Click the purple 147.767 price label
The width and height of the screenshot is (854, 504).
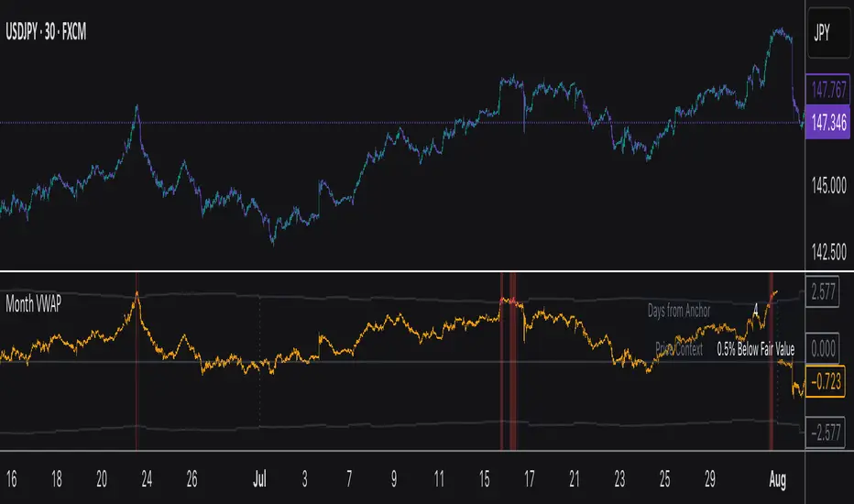(828, 90)
